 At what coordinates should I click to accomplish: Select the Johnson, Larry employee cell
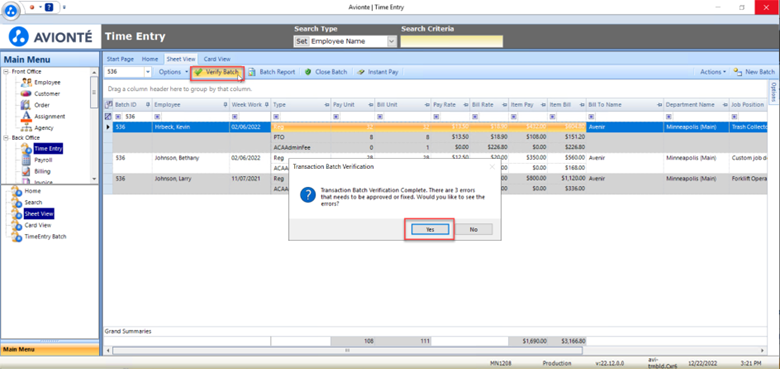(190, 178)
